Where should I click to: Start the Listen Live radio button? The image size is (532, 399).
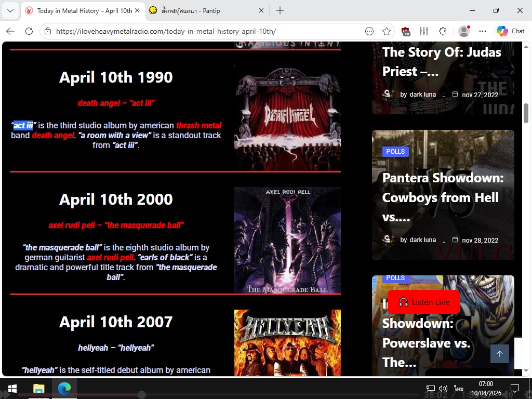pos(424,302)
